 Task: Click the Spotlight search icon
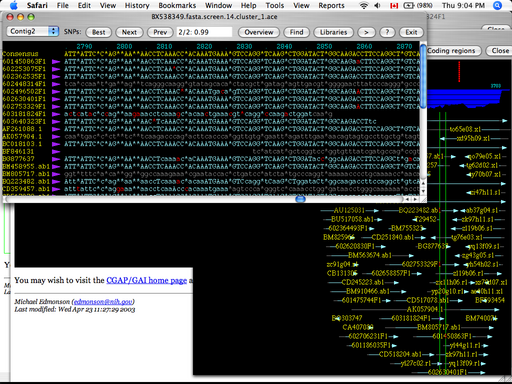(x=497, y=5)
